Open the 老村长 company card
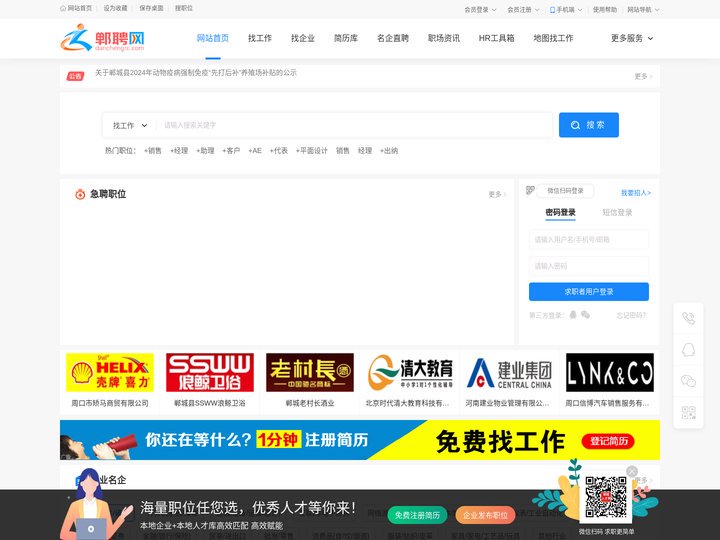720x540 pixels. click(x=310, y=381)
